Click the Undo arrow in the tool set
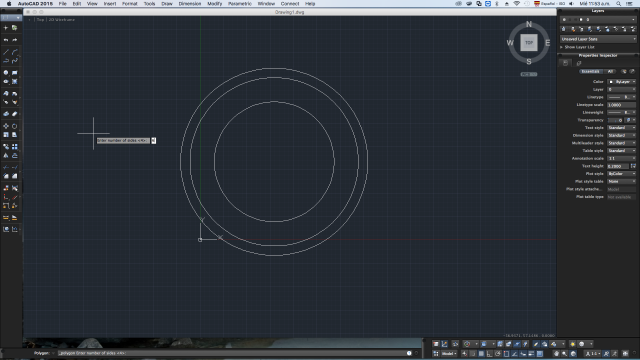The width and height of the screenshot is (640, 360). point(6,40)
